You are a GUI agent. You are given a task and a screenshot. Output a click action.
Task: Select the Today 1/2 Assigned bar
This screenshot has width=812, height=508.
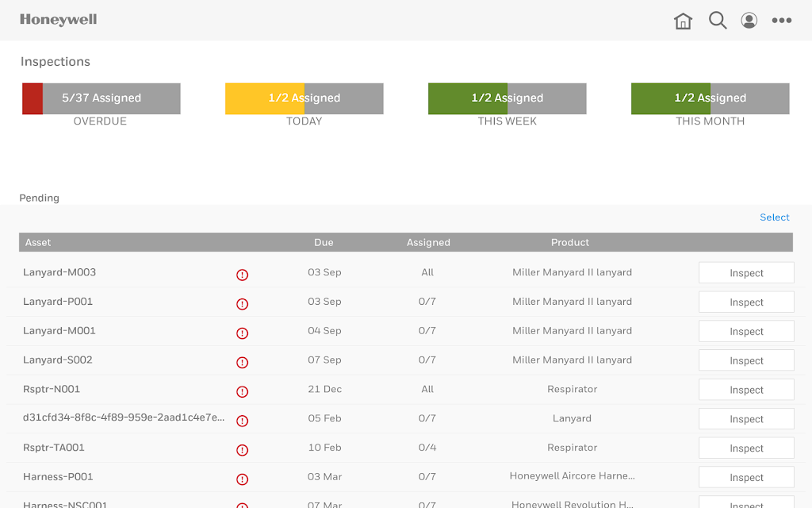304,98
